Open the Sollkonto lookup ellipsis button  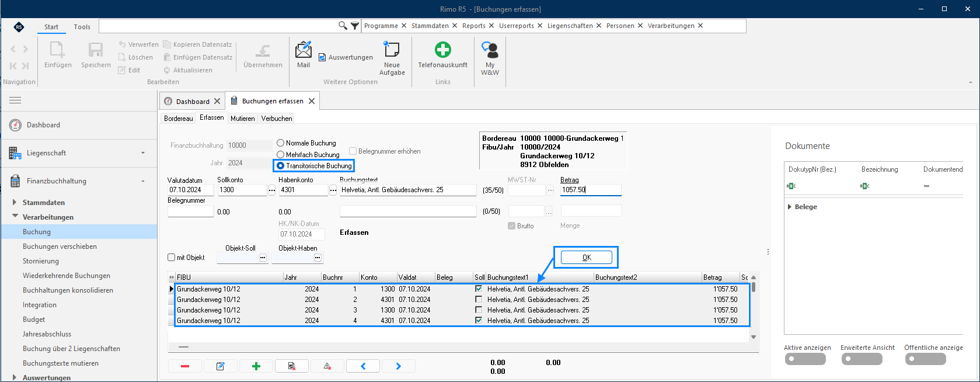[x=272, y=190]
